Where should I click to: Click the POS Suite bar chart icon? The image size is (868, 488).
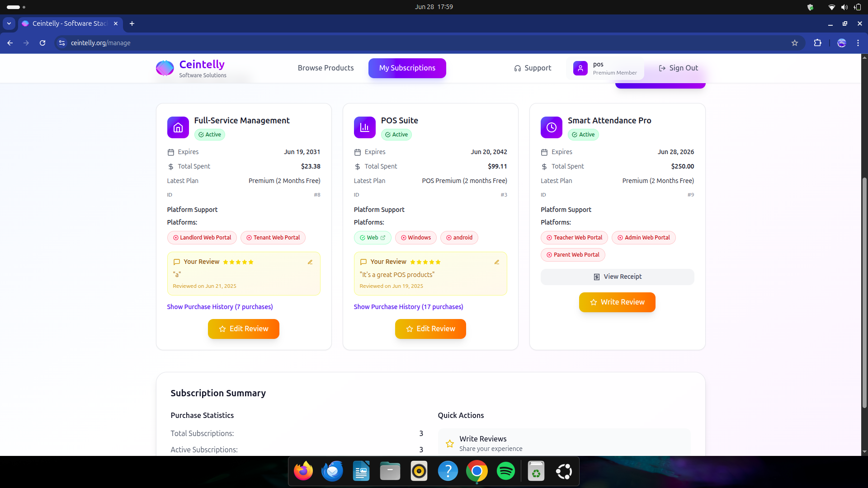click(364, 127)
